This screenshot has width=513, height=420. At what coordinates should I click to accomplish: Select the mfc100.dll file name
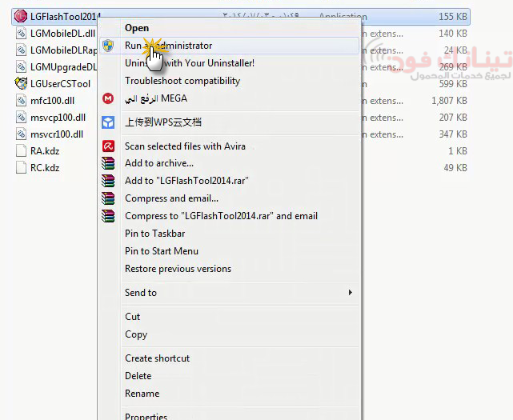point(52,101)
